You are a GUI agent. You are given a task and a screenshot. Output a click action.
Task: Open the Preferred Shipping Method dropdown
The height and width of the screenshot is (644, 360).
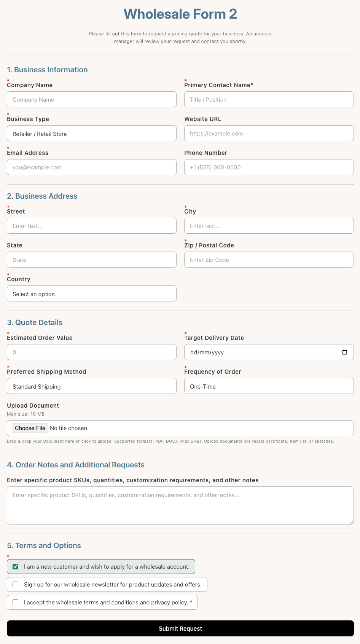coord(92,386)
